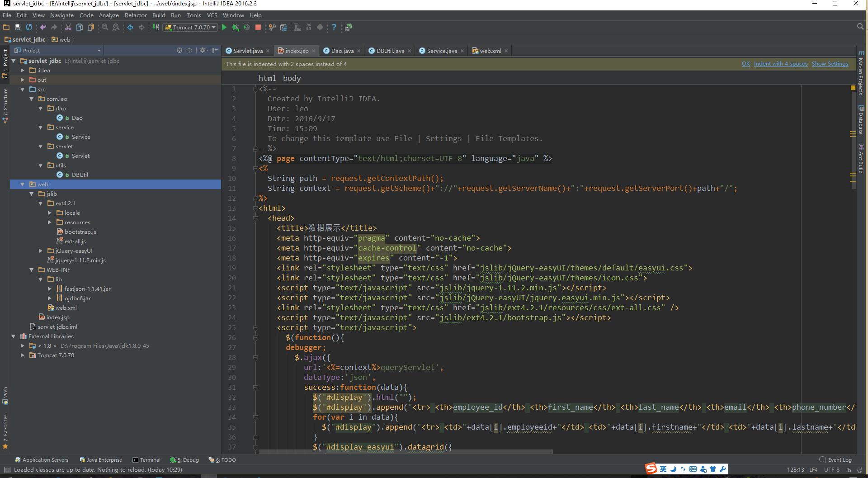Open Tomcat 7.0.70 run configuration dropdown

(190, 27)
